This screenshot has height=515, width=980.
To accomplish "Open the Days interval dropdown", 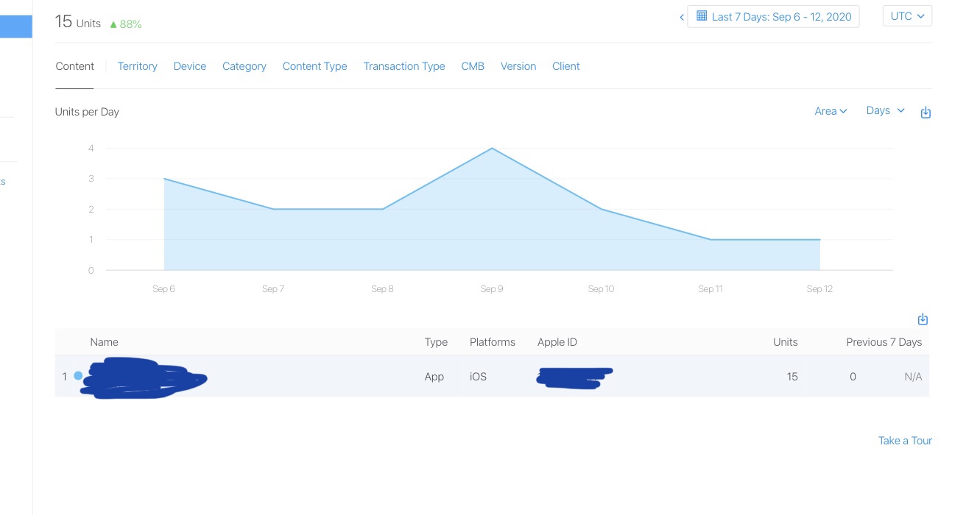I will point(885,110).
